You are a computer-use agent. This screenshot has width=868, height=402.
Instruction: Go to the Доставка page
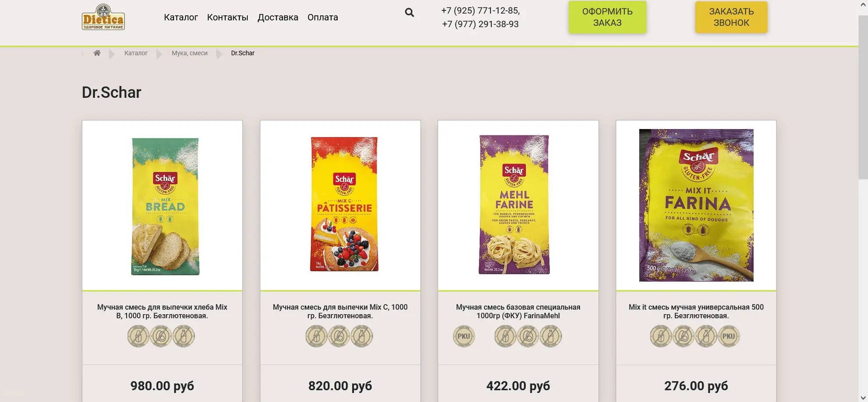(278, 17)
